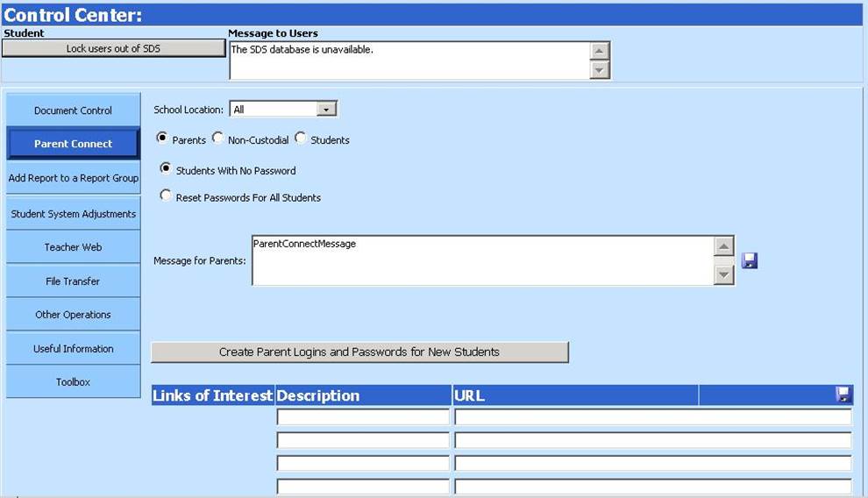Image resolution: width=868 pixels, height=498 pixels.
Task: Save the Message for Parents text
Action: (749, 260)
